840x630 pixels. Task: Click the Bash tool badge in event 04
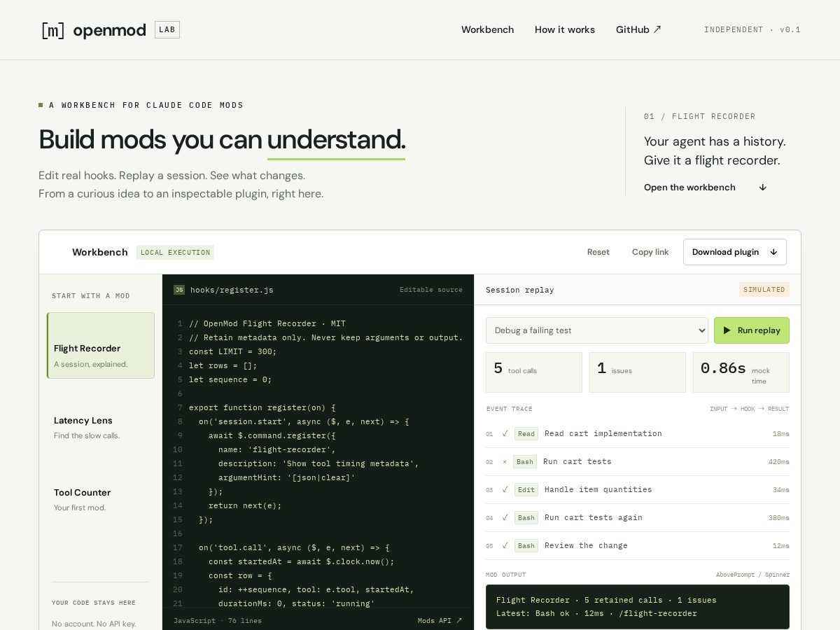pos(526,518)
